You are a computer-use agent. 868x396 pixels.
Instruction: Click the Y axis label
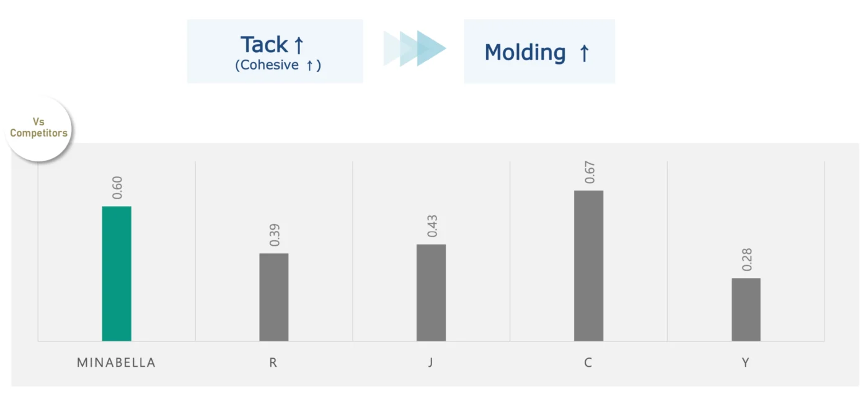[746, 363]
